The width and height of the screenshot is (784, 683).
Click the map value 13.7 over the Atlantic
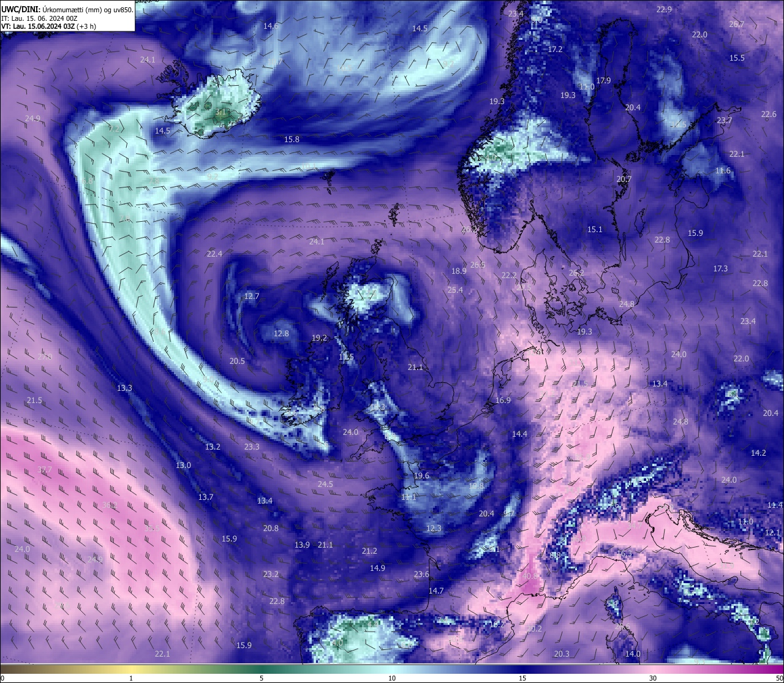[x=206, y=497]
